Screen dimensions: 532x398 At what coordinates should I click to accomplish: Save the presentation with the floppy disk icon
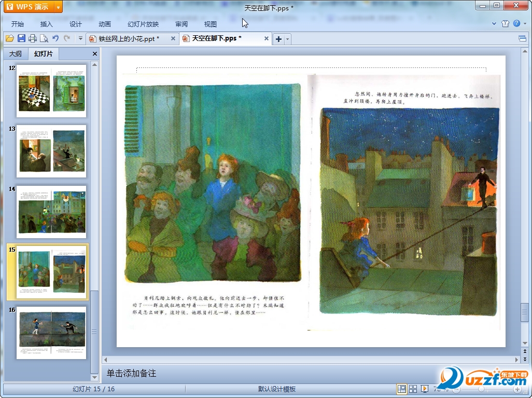21,38
